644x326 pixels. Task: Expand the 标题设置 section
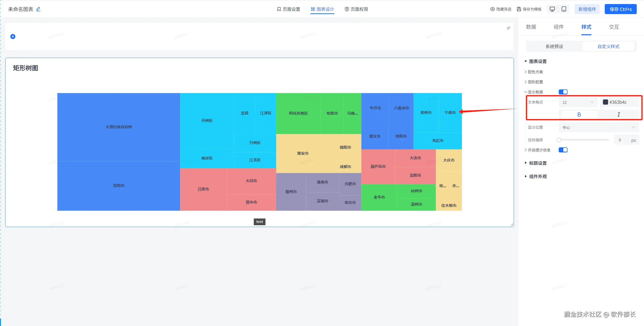[538, 163]
